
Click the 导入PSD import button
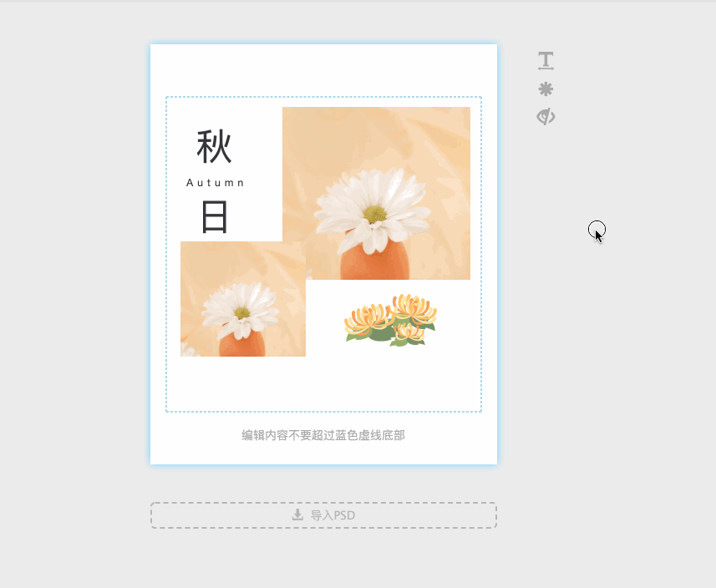click(324, 515)
